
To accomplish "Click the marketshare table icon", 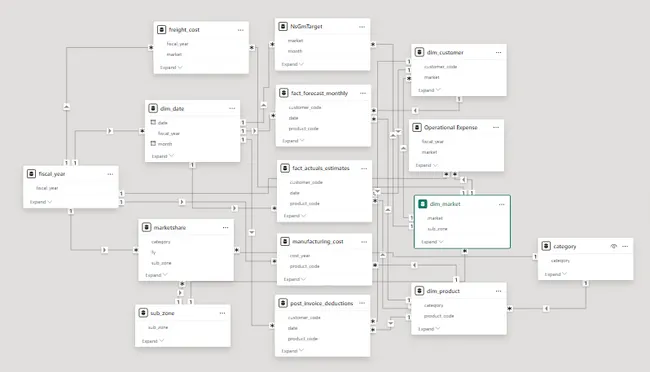I will (147, 227).
